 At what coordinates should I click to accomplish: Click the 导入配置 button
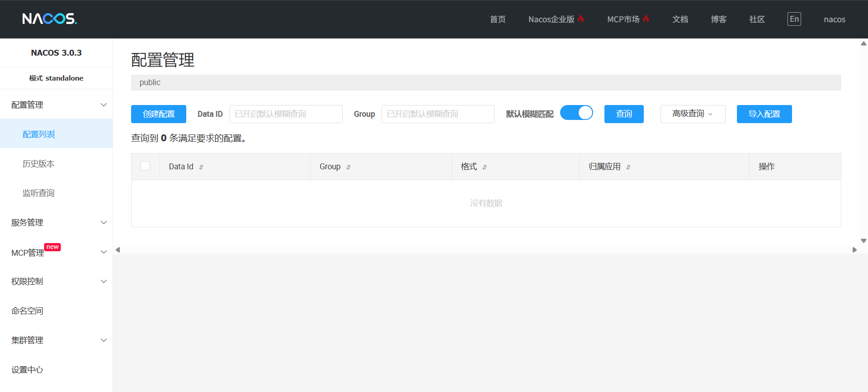[764, 114]
